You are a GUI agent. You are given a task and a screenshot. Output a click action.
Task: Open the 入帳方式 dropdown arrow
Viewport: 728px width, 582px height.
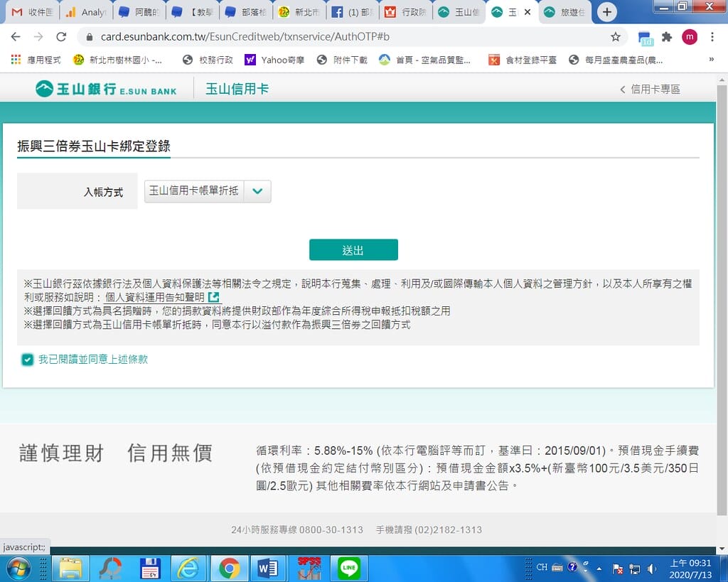coord(257,191)
